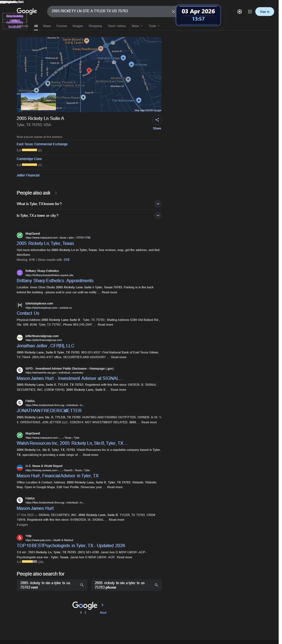This screenshot has width=282, height=644.
Task: Click the At Home shopping marker
Action: (131, 65)
